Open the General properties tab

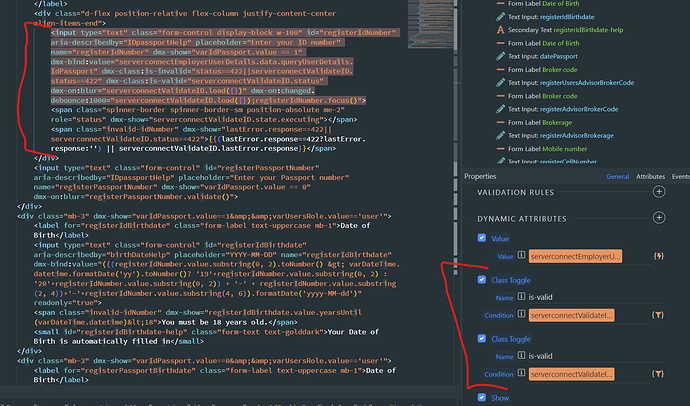coord(618,175)
